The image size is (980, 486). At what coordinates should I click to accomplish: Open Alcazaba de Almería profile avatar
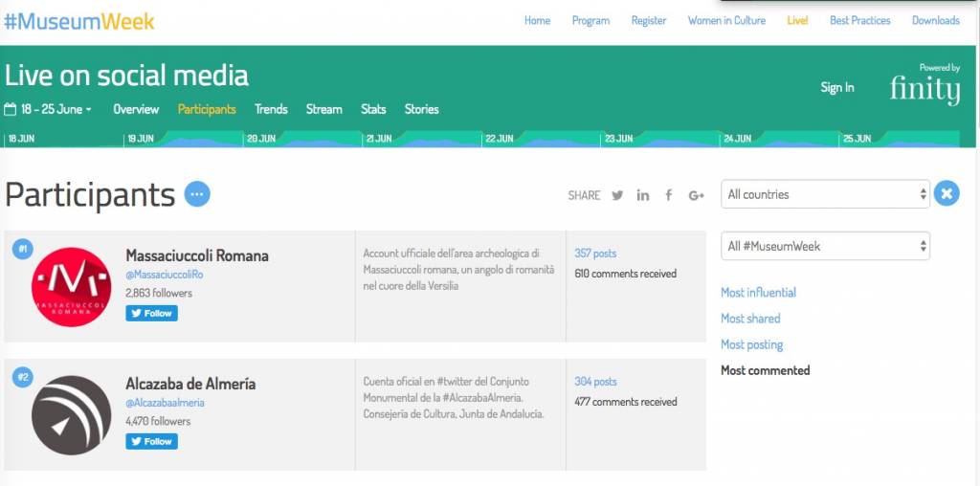[x=71, y=415]
